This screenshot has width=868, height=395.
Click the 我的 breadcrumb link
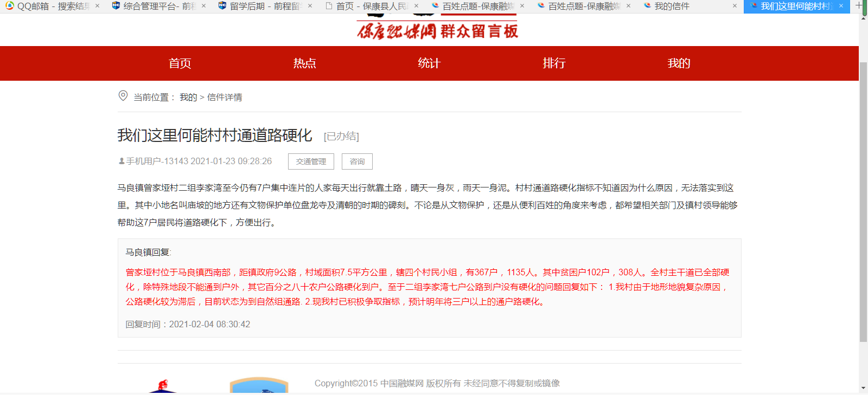point(188,98)
